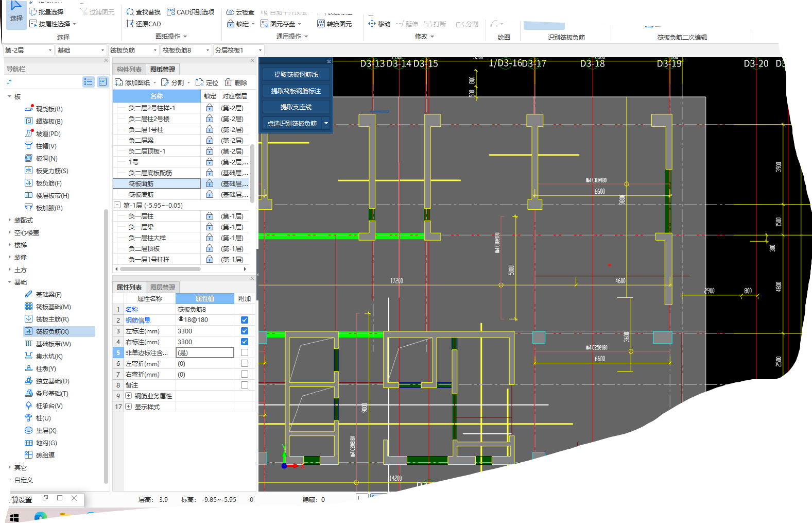
Task: Toggle lock for 负二层梁 drawing
Action: [x=210, y=140]
